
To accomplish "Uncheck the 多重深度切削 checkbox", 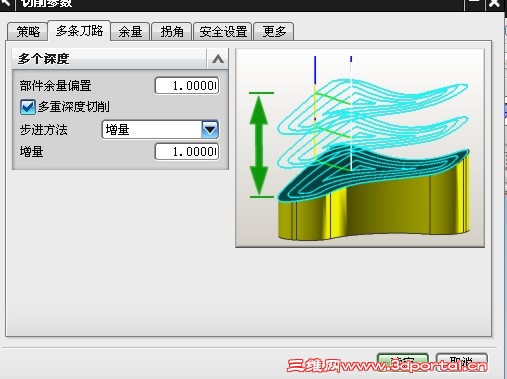I will coord(27,107).
